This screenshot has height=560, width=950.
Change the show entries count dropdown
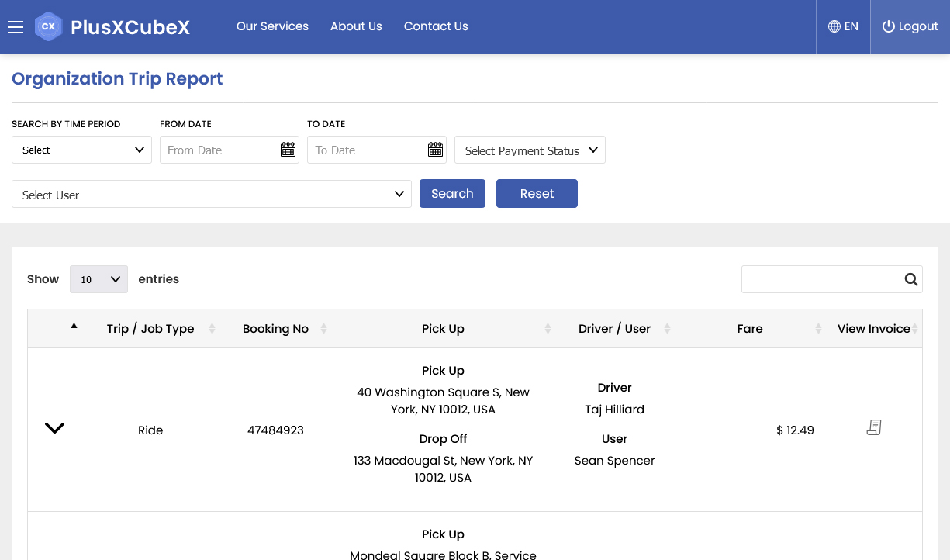click(x=98, y=279)
